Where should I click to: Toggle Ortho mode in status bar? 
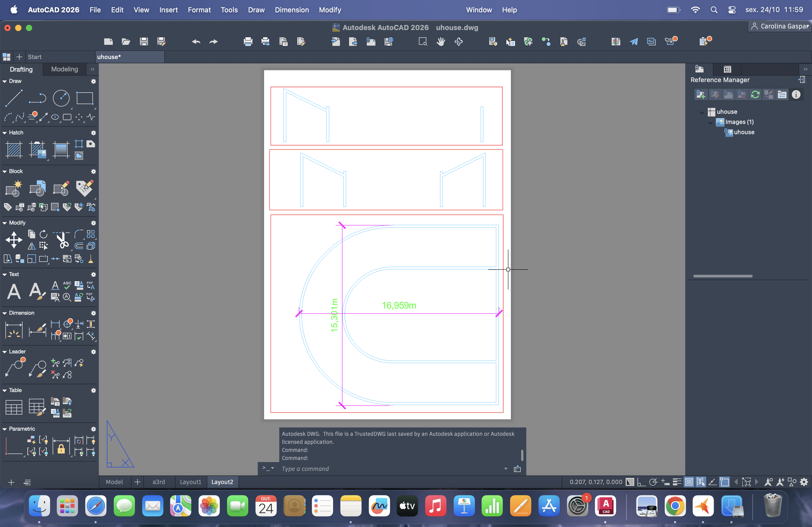pos(641,482)
